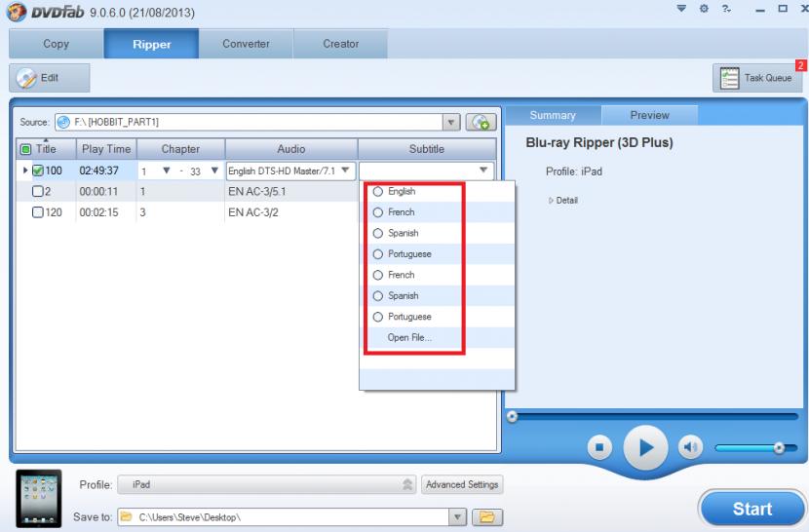Open the start chapter dropdown for title 100
This screenshot has width=809, height=532.
pyautogui.click(x=166, y=171)
